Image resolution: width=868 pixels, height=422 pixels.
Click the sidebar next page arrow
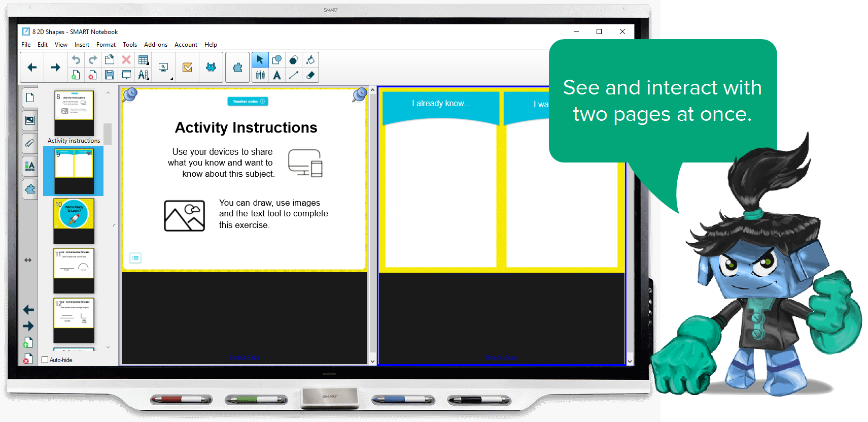point(28,326)
